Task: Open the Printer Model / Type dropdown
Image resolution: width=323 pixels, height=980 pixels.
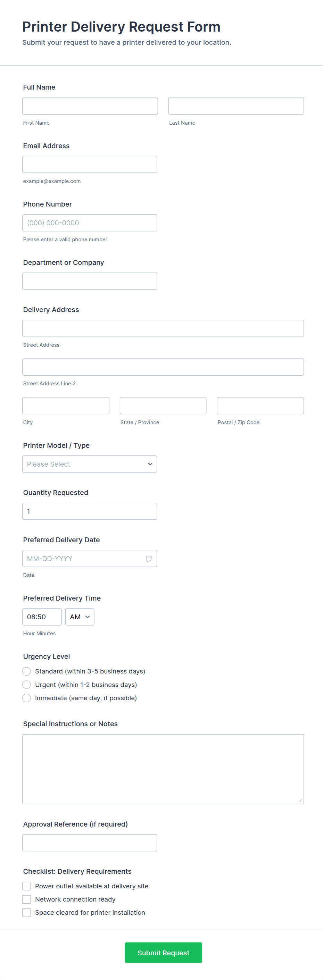Action: (89, 464)
